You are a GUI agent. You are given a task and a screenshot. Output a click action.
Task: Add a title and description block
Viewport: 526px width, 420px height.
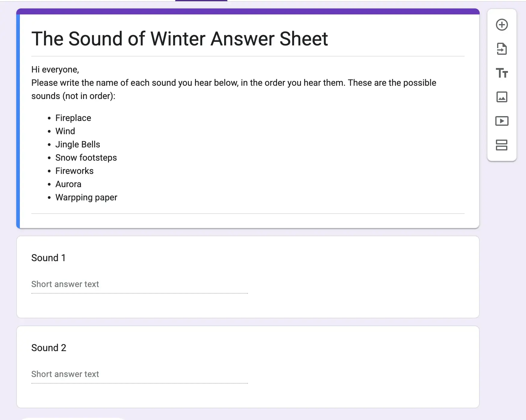(502, 73)
